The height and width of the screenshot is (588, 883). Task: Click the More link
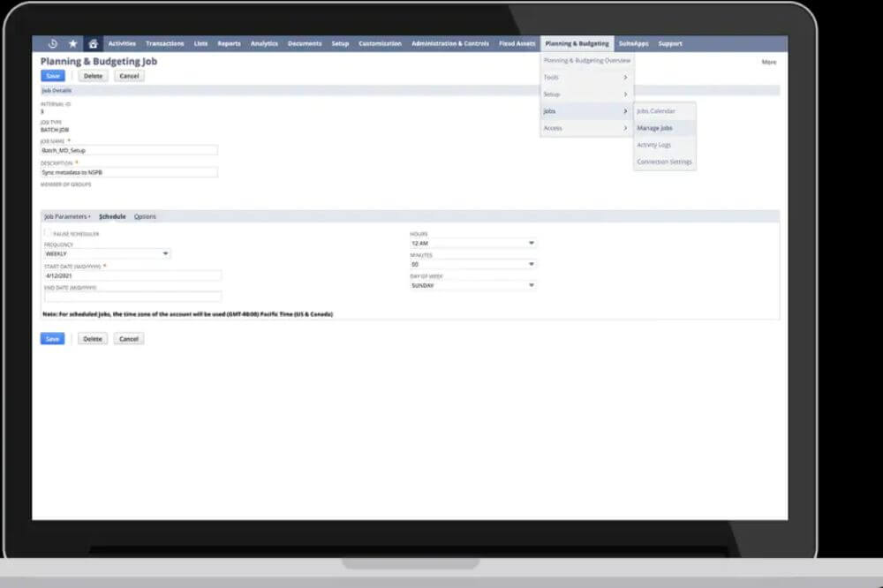pos(769,61)
